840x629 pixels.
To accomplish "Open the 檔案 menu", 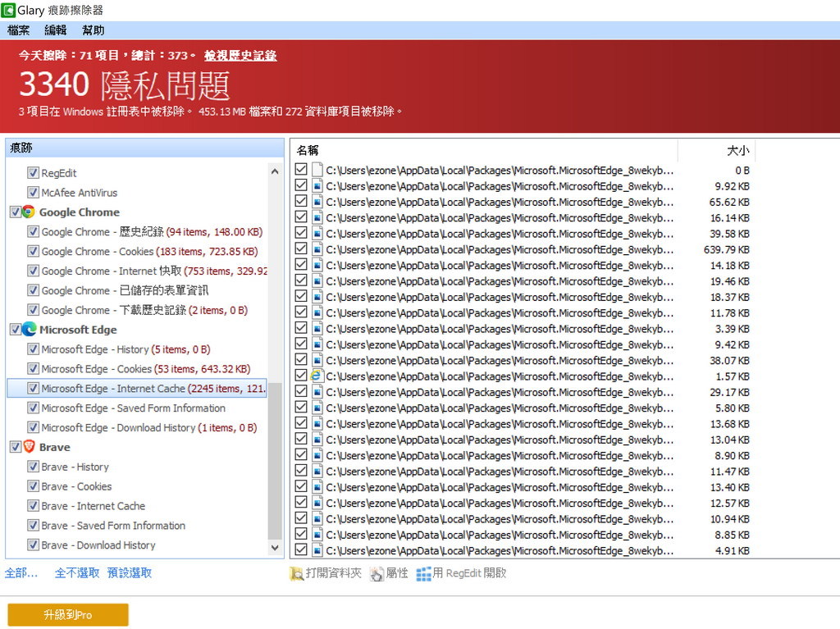I will click(18, 30).
